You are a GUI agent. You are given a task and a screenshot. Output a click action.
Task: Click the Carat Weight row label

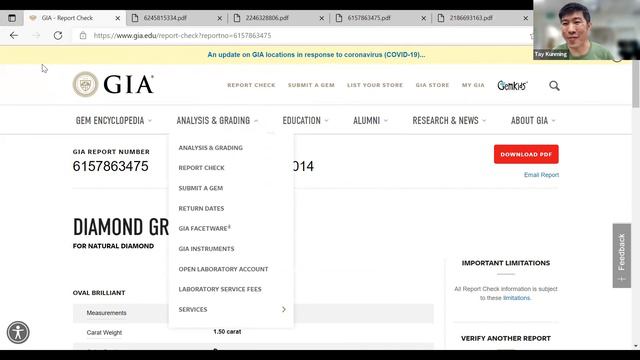tap(104, 333)
